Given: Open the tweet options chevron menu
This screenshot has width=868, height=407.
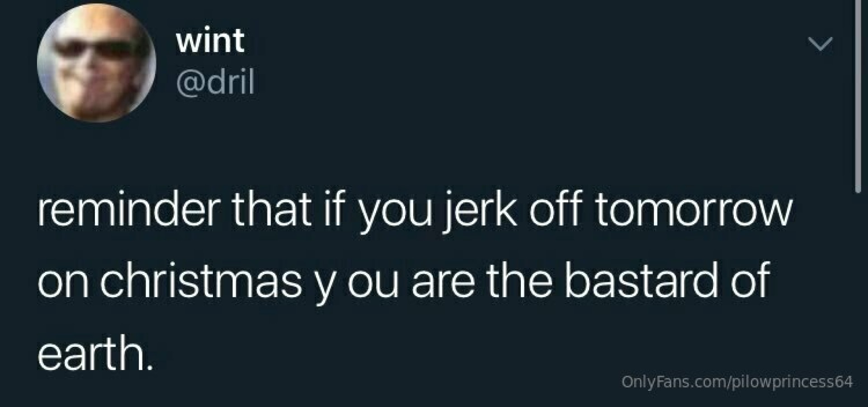Looking at the screenshot, I should (x=820, y=44).
